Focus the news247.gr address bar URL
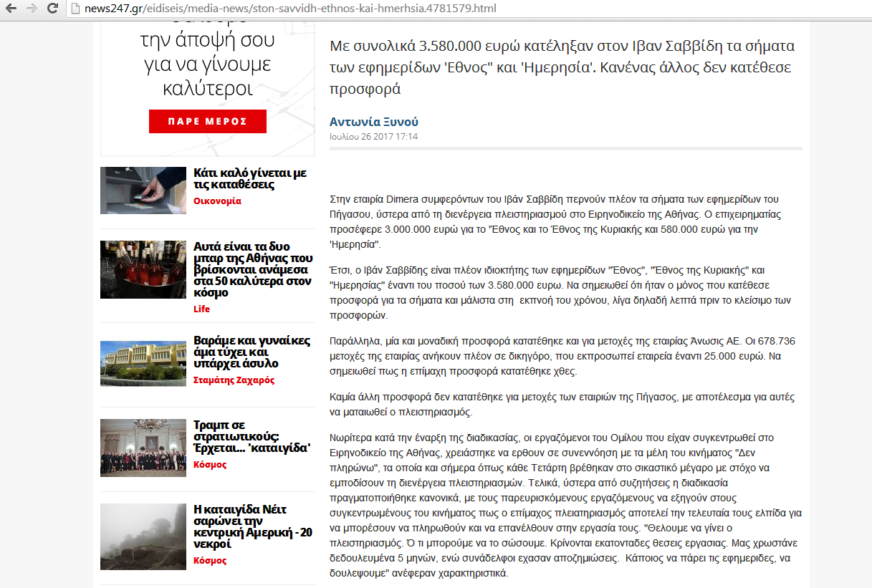Image resolution: width=872 pixels, height=588 pixels. (x=290, y=9)
